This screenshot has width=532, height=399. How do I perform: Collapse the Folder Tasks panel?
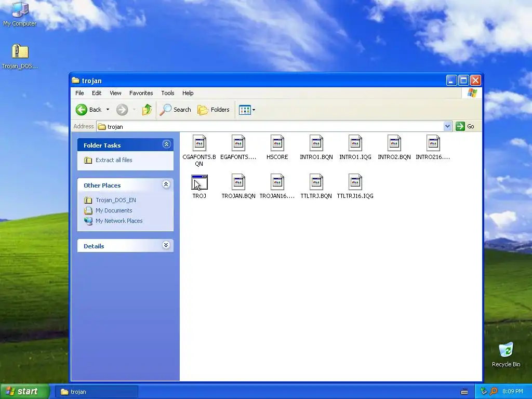(166, 144)
